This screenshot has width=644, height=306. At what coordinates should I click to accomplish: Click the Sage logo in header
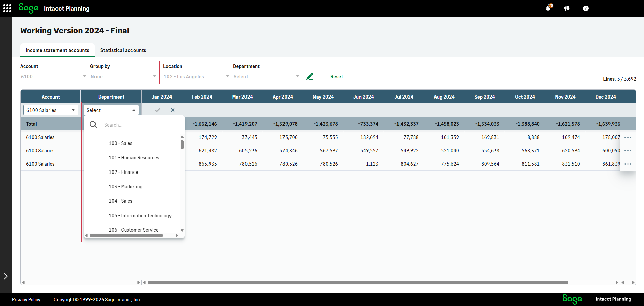pos(29,8)
